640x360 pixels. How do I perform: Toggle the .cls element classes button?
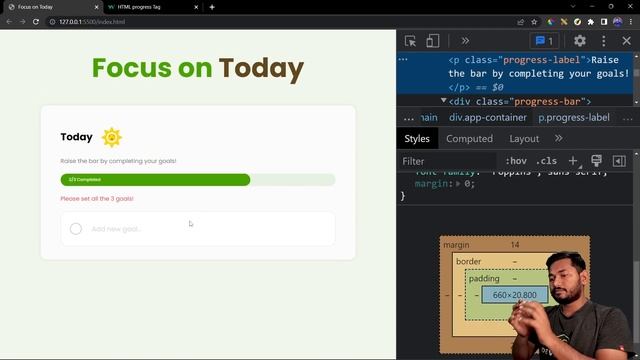pos(546,161)
